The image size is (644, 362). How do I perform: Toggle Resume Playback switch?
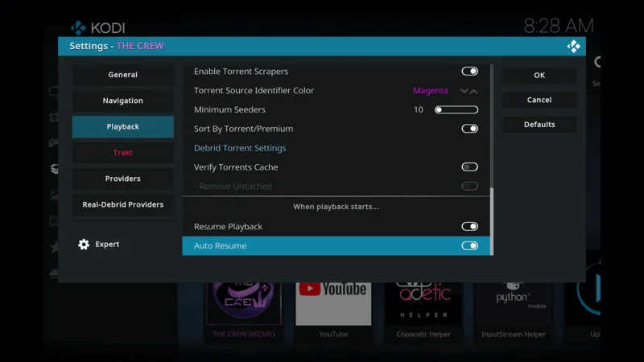click(x=469, y=227)
